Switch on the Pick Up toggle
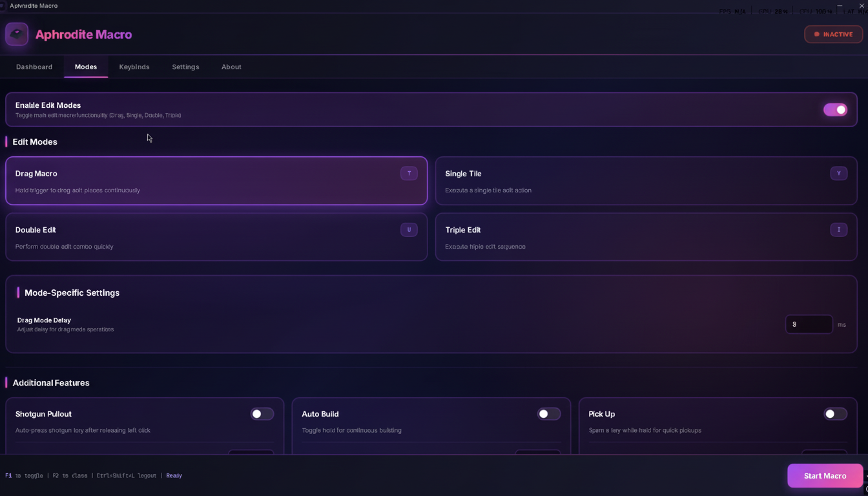This screenshot has width=868, height=496. 835,414
